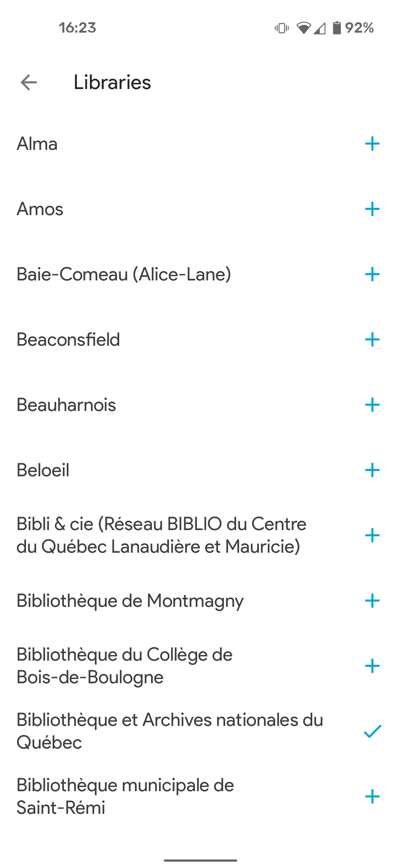Image resolution: width=401 pixels, height=868 pixels.
Task: Add Bibli & cie with plus icon
Action: click(372, 536)
